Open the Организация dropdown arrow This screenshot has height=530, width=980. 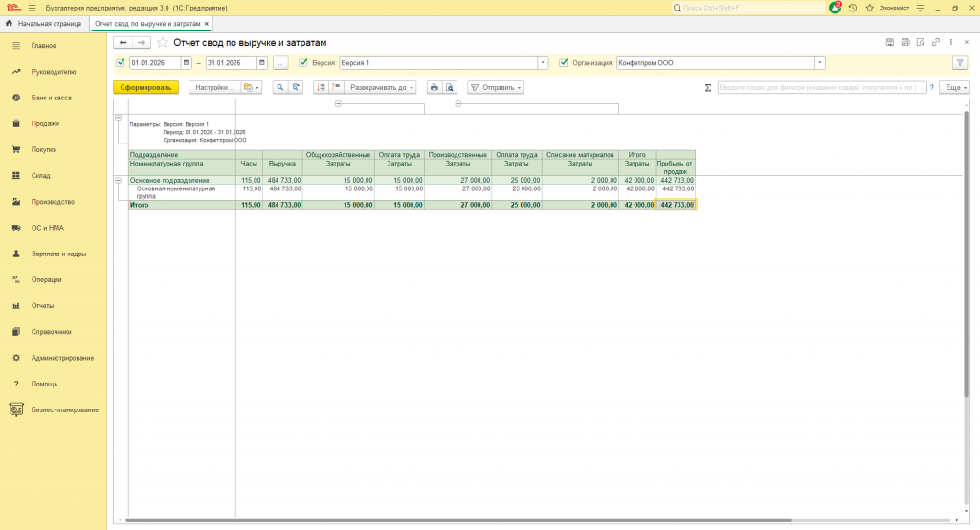tap(819, 63)
